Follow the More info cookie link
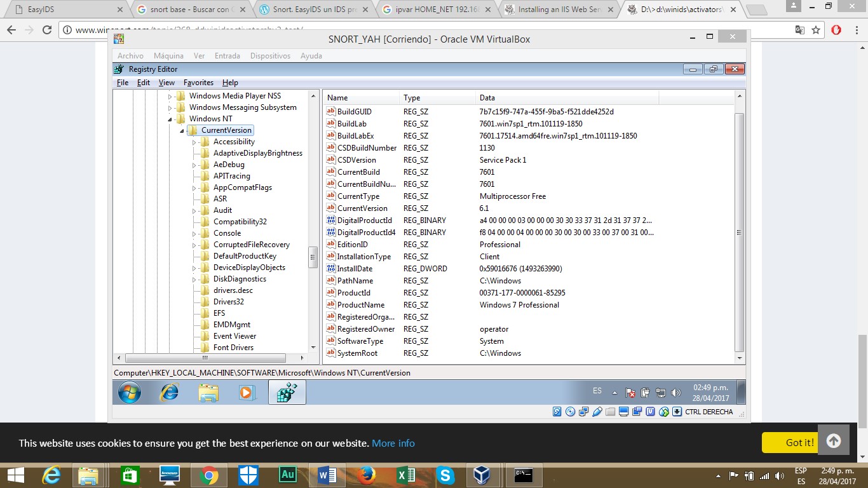The image size is (868, 488). point(393,443)
